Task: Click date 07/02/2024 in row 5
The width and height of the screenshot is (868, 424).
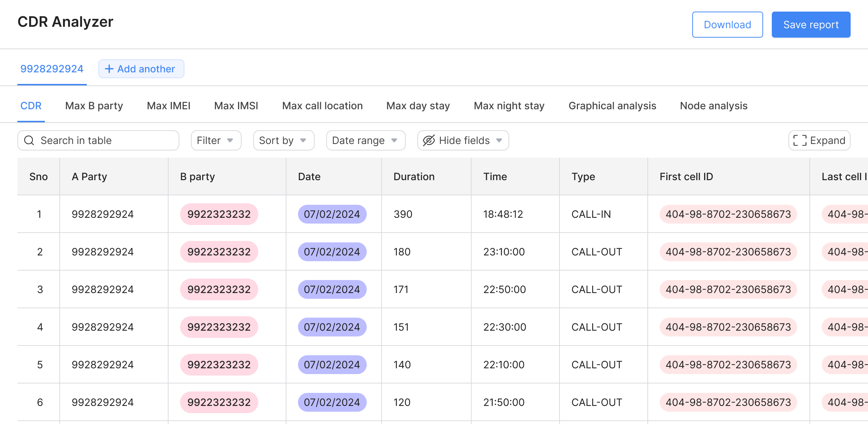Action: [332, 365]
